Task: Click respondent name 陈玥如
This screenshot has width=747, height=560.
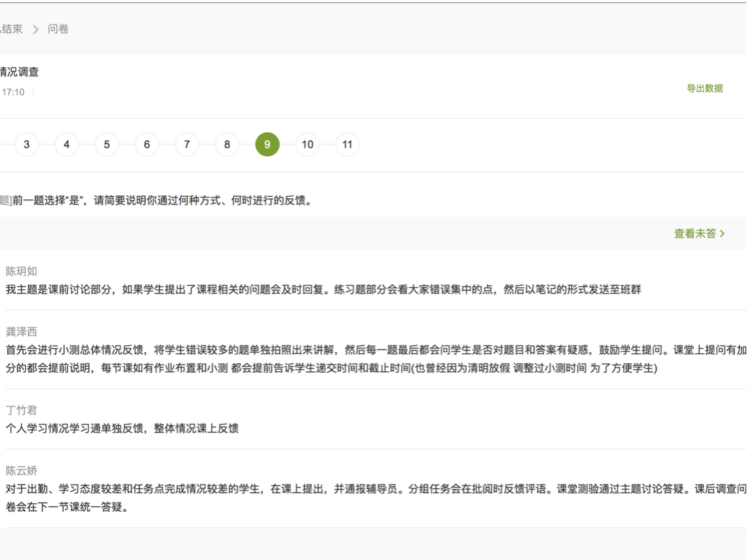Action: [x=22, y=271]
